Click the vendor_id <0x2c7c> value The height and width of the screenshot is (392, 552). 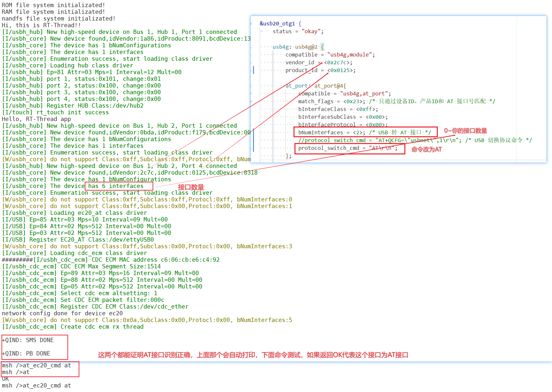click(x=338, y=62)
